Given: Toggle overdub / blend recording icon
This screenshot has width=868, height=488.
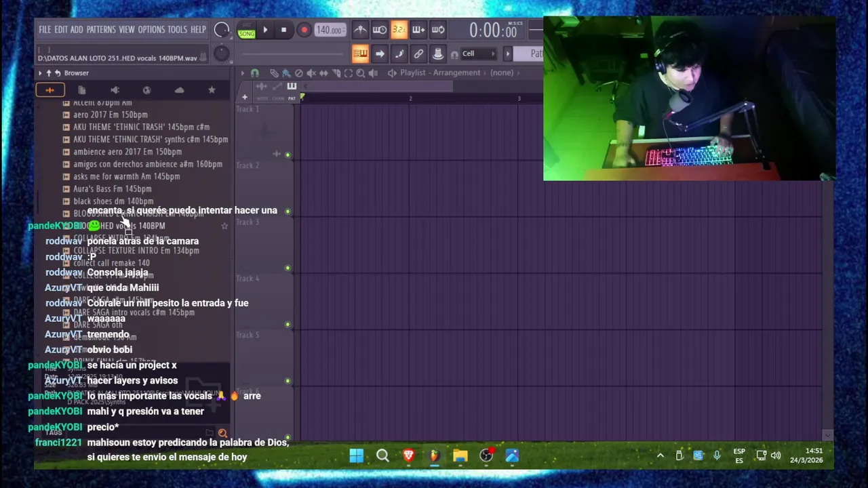Looking at the screenshot, I should click(418, 30).
